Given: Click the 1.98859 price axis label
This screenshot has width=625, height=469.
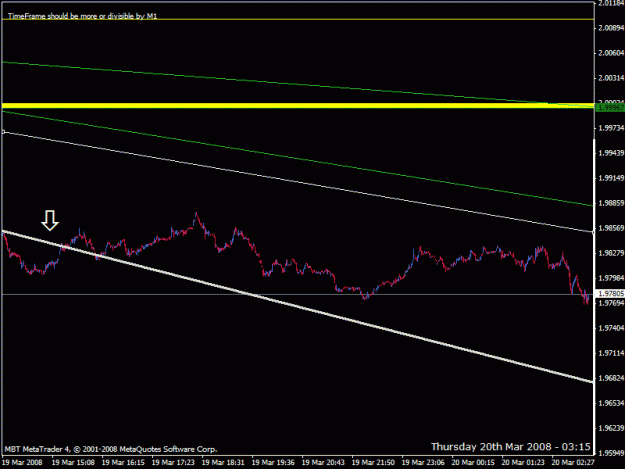Looking at the screenshot, I should tap(611, 203).
